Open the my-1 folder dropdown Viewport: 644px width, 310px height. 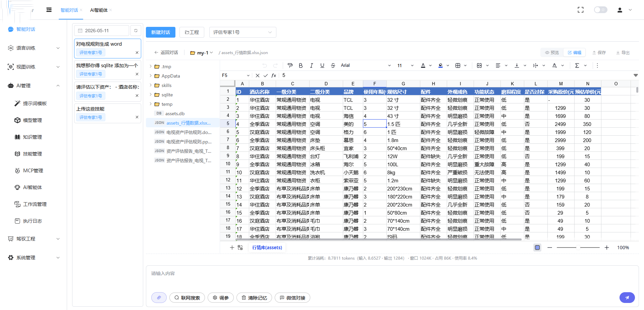(202, 53)
